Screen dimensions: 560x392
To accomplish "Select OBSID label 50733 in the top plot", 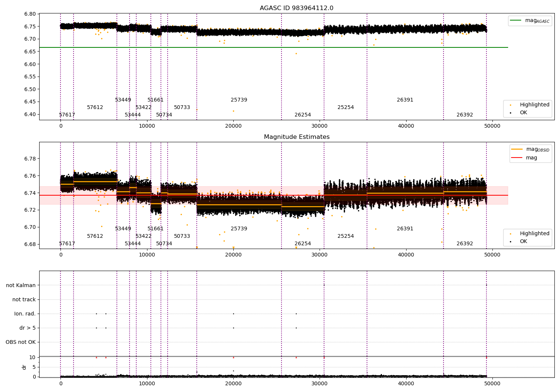I will [182, 108].
